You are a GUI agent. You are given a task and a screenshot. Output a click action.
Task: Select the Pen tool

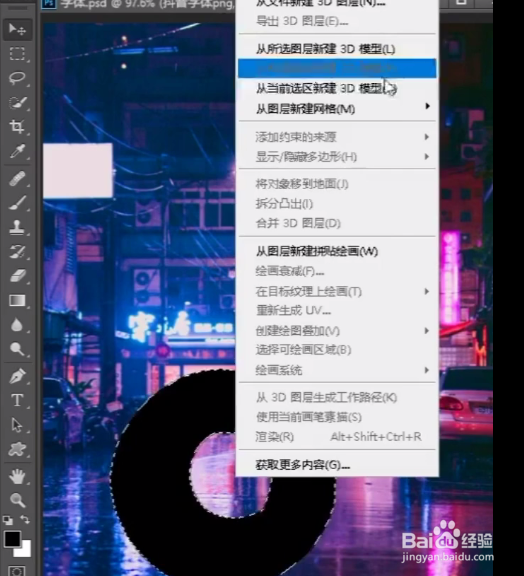[17, 376]
